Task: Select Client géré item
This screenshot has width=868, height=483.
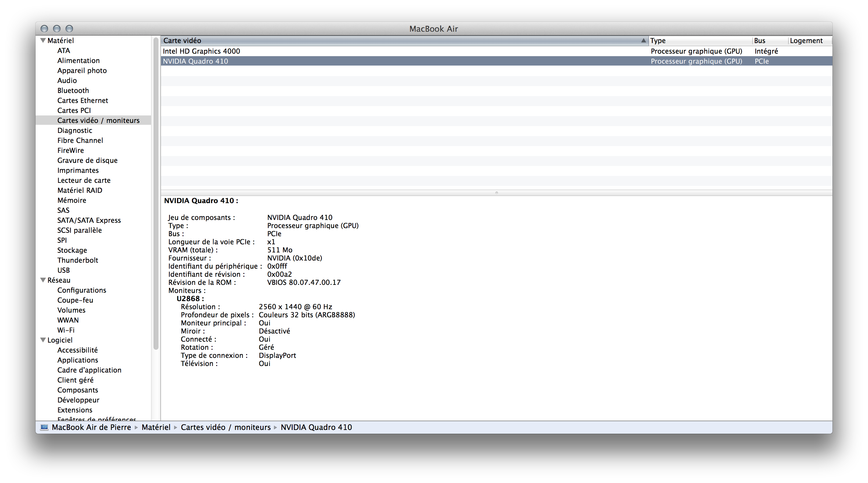Action: pyautogui.click(x=76, y=380)
